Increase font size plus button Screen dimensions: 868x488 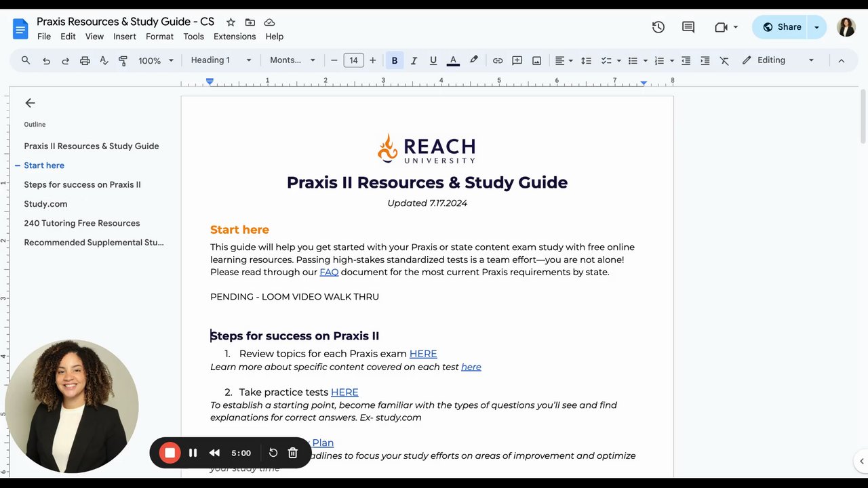[372, 60]
